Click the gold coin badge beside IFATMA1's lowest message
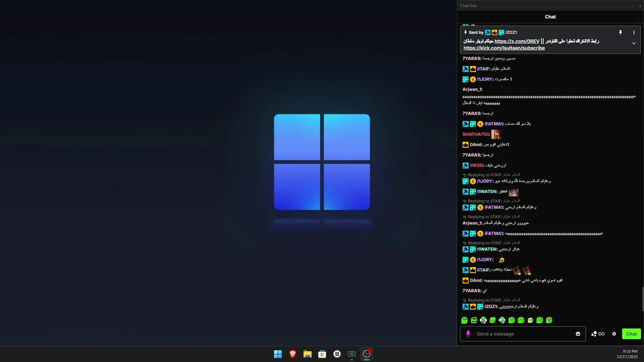 (480, 234)
